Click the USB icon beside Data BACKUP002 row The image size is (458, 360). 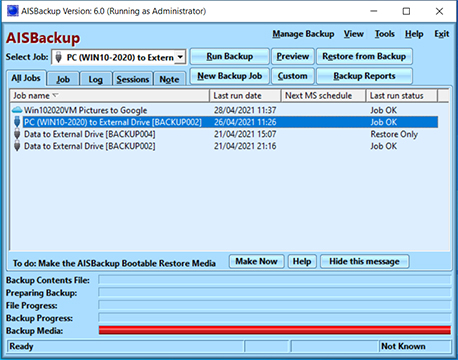point(17,146)
